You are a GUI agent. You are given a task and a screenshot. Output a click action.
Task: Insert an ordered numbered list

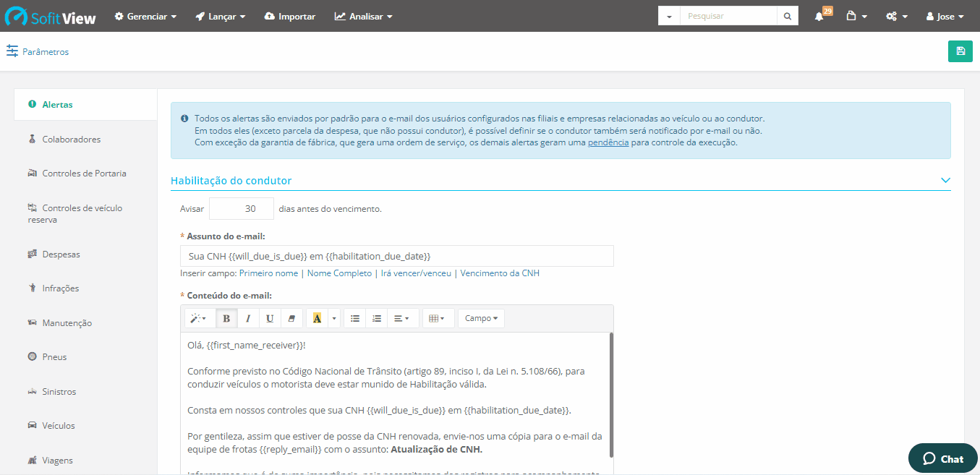point(377,318)
